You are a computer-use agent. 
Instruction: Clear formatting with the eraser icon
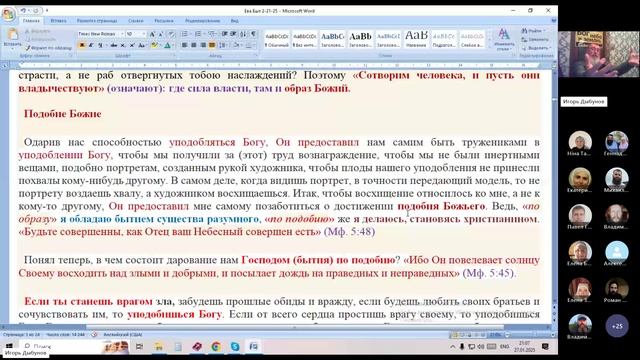pyautogui.click(x=171, y=34)
